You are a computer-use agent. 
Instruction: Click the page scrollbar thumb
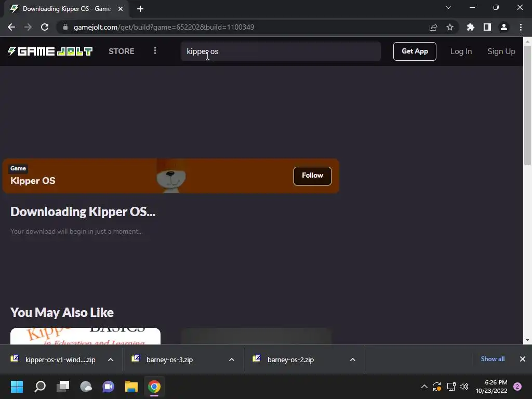click(528, 104)
